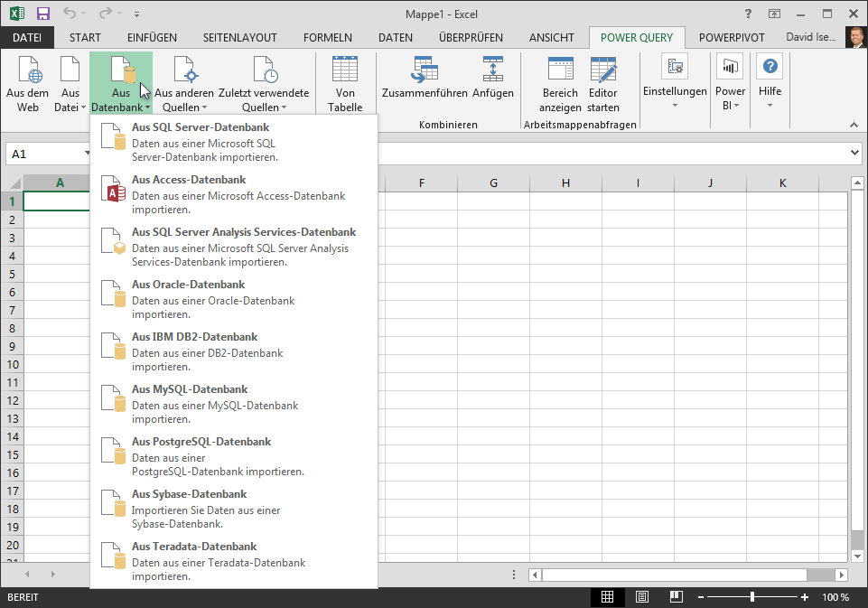
Task: Click the Von Tabelle icon
Action: pyautogui.click(x=345, y=84)
